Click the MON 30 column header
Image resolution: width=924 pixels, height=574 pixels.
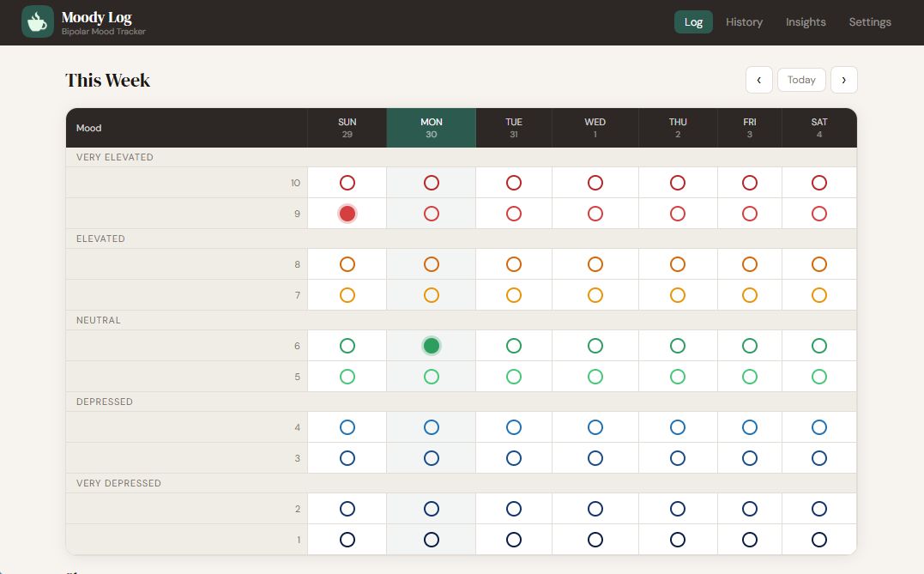(x=431, y=127)
